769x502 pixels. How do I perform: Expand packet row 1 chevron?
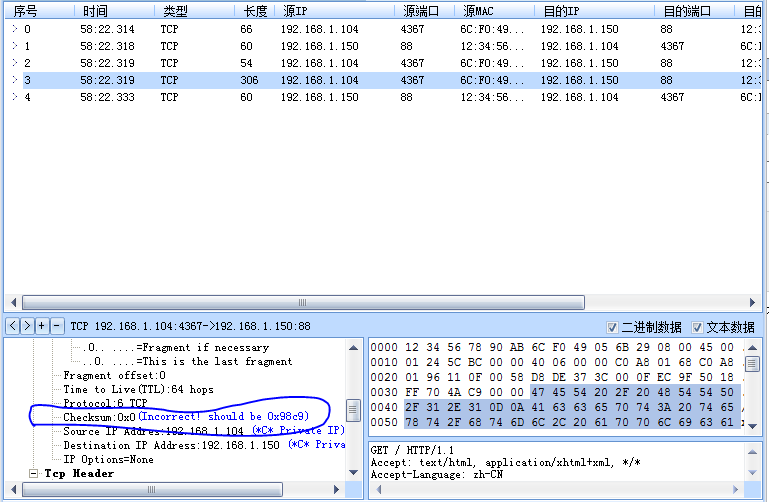coord(15,46)
